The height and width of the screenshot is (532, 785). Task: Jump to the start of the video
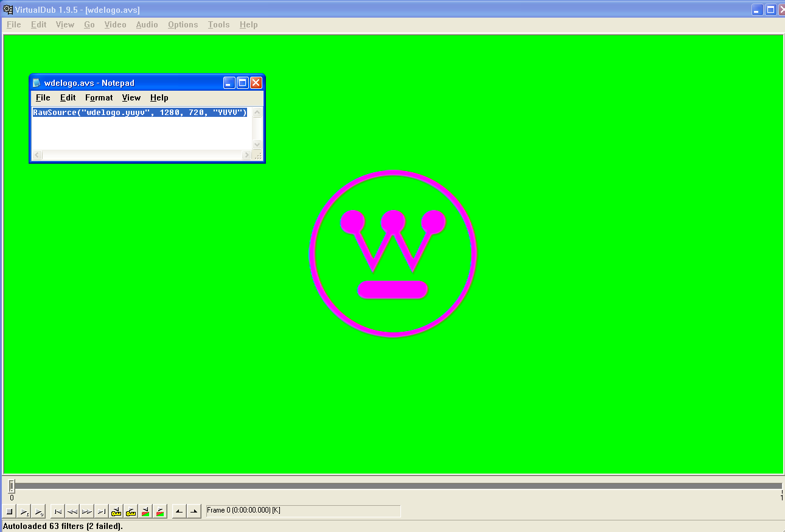coord(58,511)
